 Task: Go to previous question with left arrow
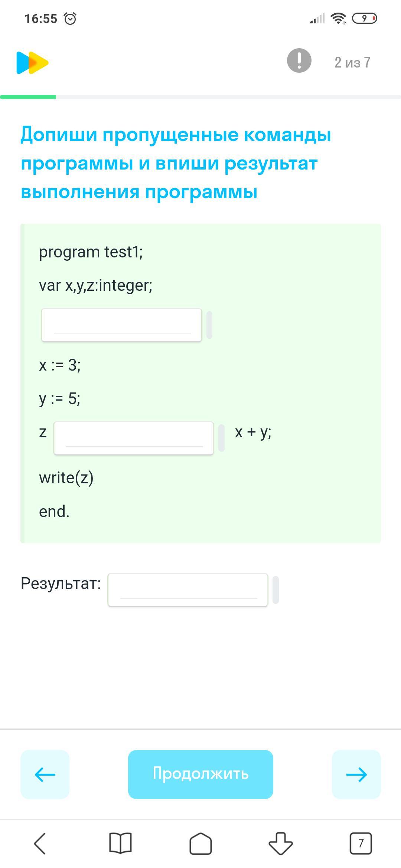(x=45, y=774)
